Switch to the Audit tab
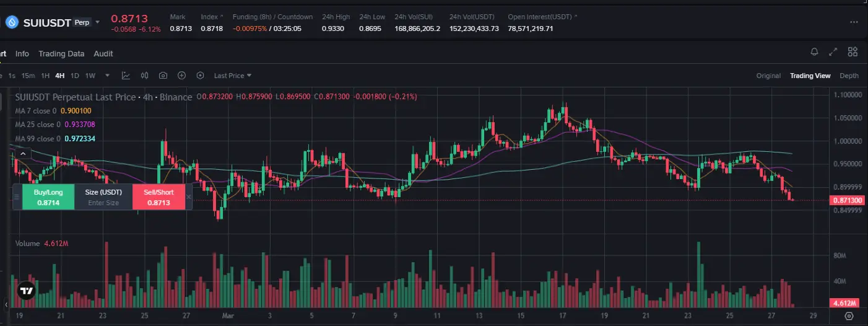868x326 pixels. pos(103,54)
